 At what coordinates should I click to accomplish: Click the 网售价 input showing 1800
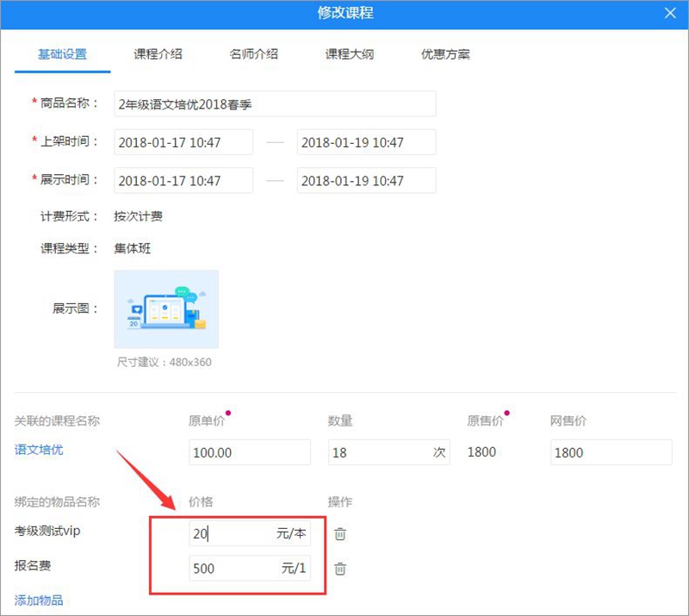coord(610,452)
